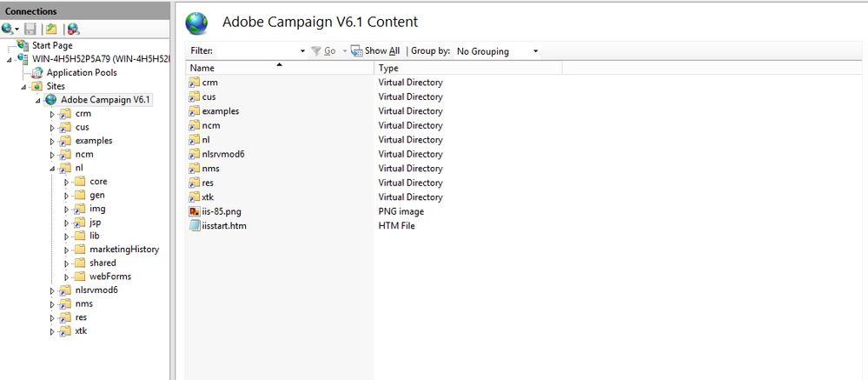The width and height of the screenshot is (868, 380).
Task: Sort list by Type column header
Action: [x=467, y=68]
